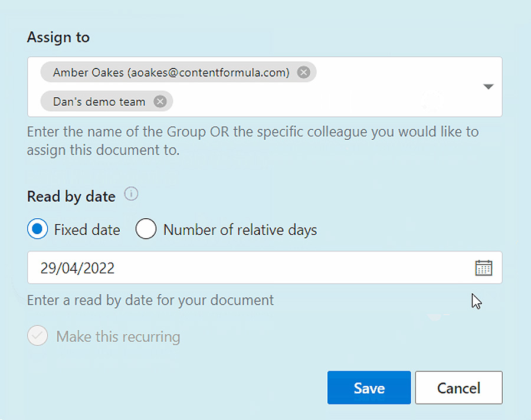
Task: Save the assignment
Action: coord(369,388)
